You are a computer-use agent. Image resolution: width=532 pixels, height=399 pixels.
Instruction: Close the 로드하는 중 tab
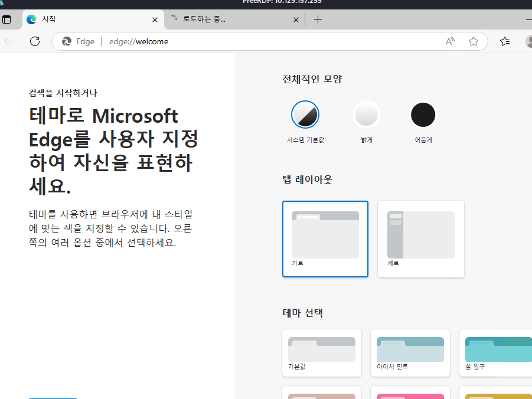pos(296,19)
